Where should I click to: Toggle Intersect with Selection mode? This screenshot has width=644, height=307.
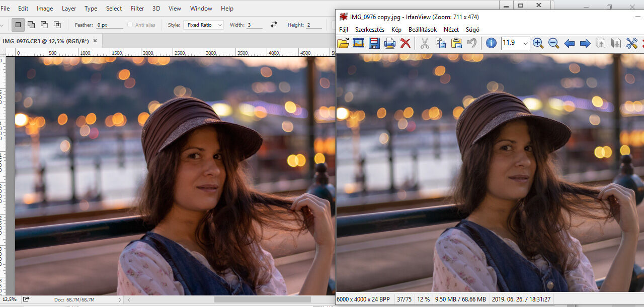[57, 25]
